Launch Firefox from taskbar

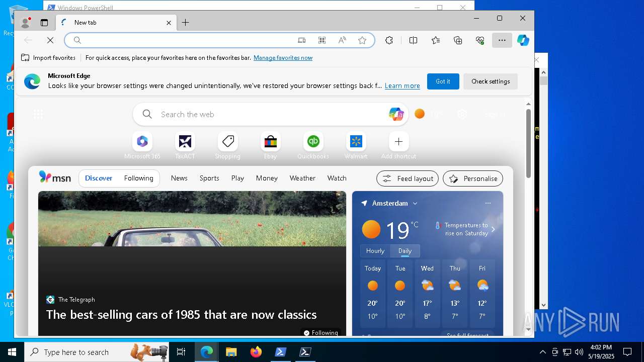tap(256, 352)
